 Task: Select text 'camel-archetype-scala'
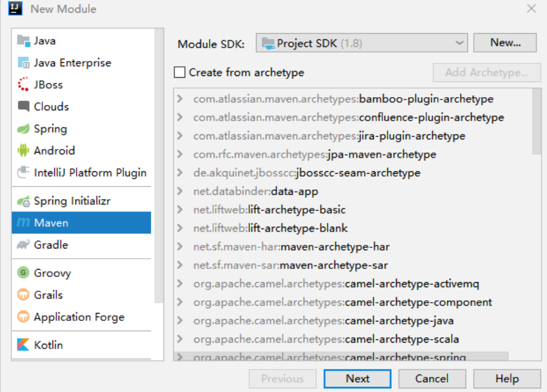[402, 339]
